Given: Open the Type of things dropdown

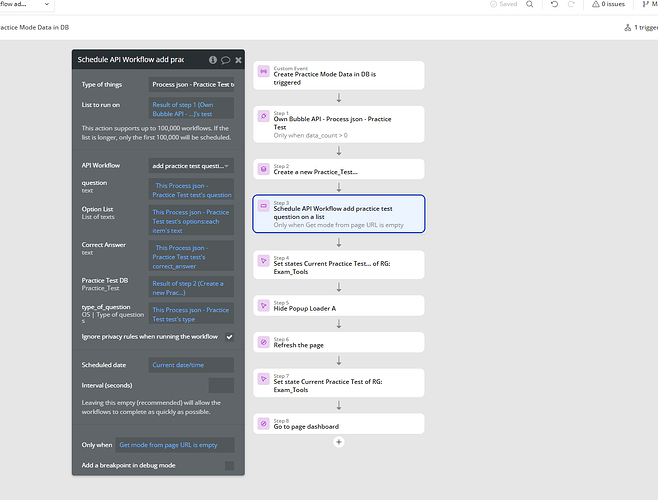Looking at the screenshot, I should pos(191,85).
